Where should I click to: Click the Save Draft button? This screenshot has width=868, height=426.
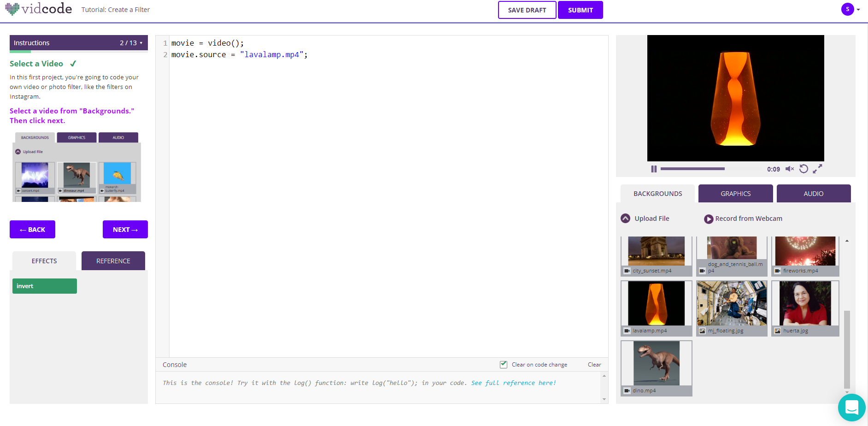tap(527, 10)
